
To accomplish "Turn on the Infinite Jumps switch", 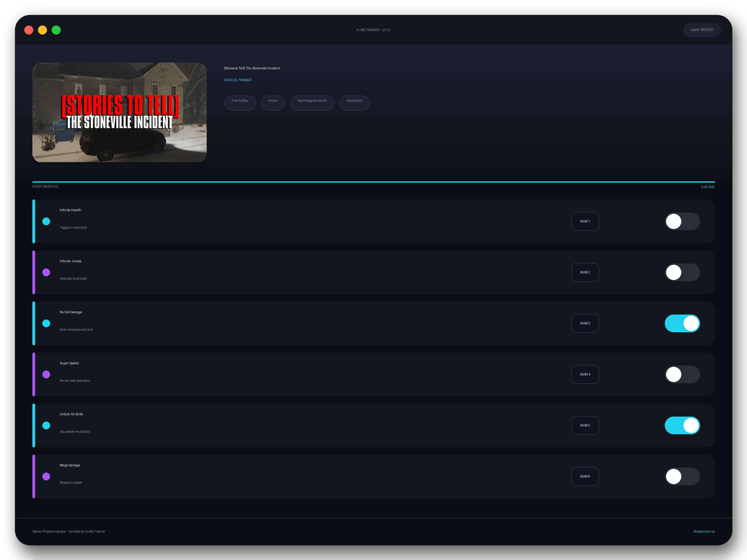I will click(x=682, y=273).
